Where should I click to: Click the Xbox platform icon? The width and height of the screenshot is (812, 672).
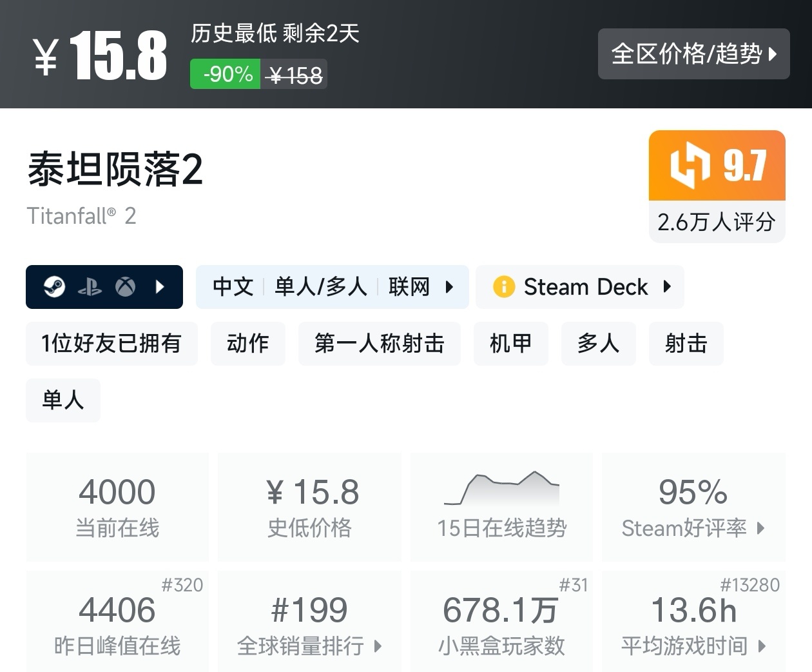click(x=125, y=286)
